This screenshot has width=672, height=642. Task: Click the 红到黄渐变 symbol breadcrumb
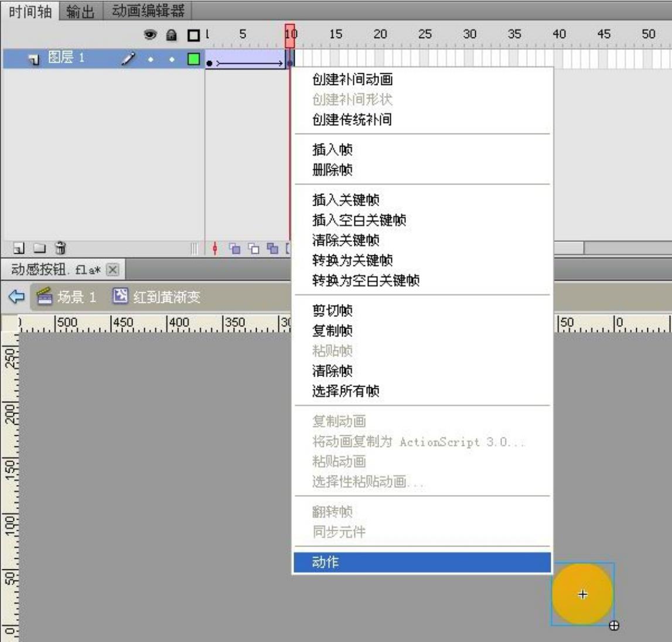157,297
